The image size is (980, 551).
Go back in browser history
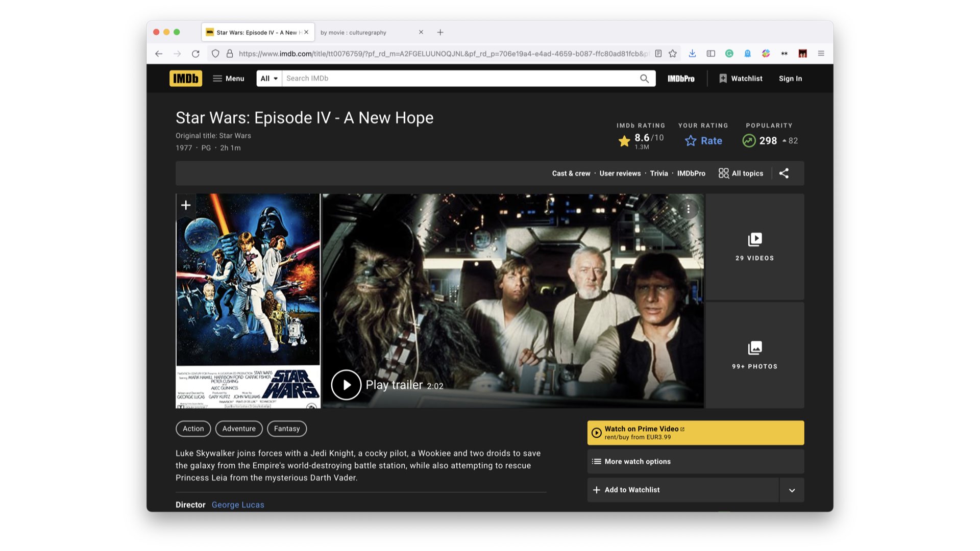159,54
